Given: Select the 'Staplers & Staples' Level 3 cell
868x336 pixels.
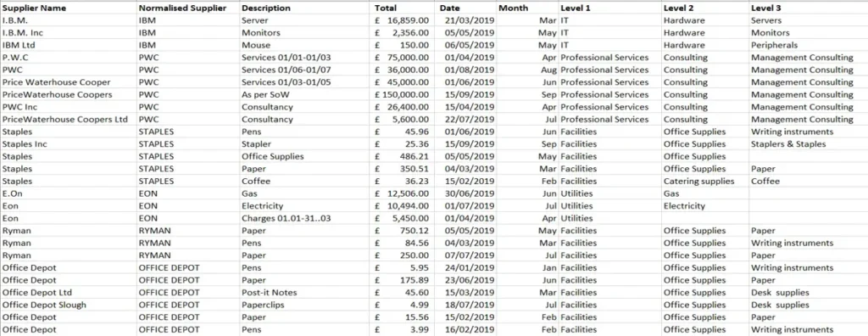Looking at the screenshot, I should point(808,144).
